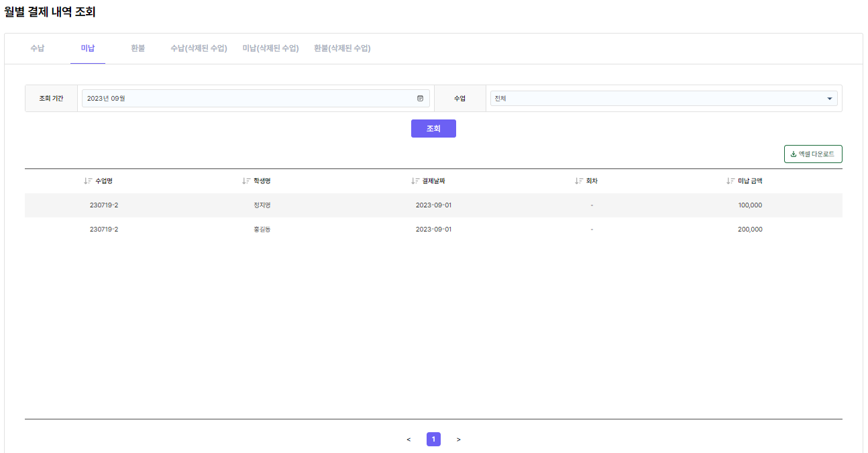Select page 1 in pagination
This screenshot has height=453, width=868.
(x=433, y=440)
